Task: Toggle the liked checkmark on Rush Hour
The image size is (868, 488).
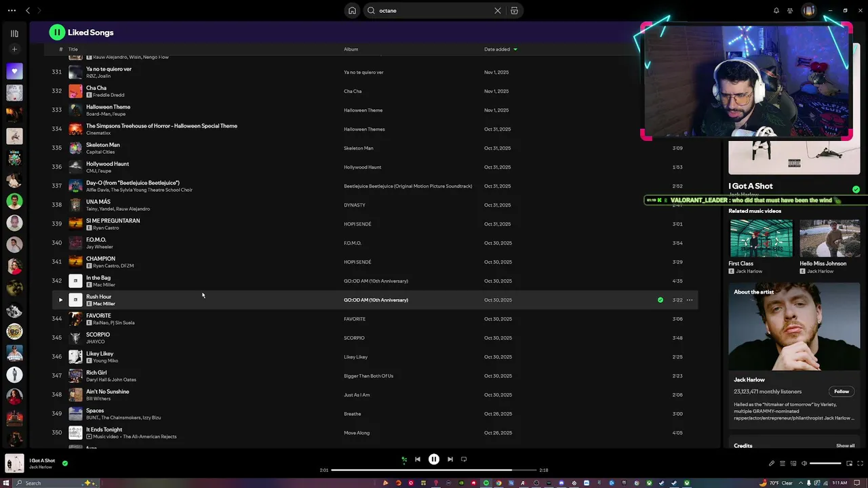Action: pos(660,300)
